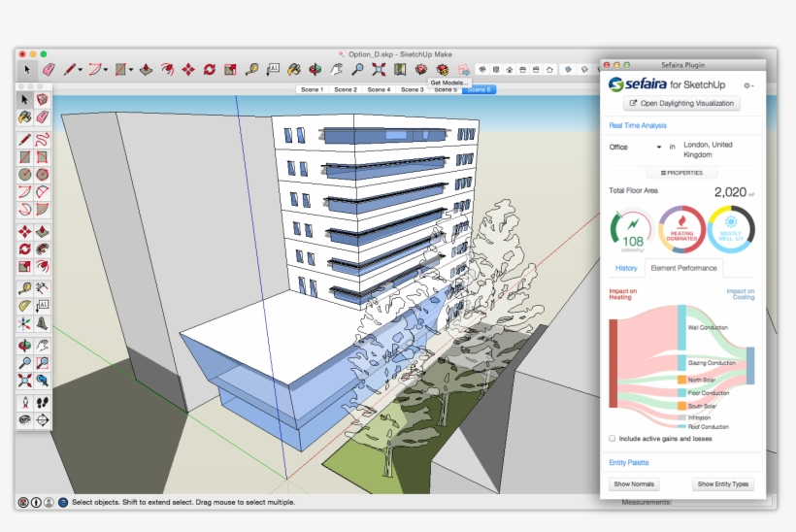The height and width of the screenshot is (532, 796).
Task: Open the History tab in Sefaira
Action: coord(626,268)
